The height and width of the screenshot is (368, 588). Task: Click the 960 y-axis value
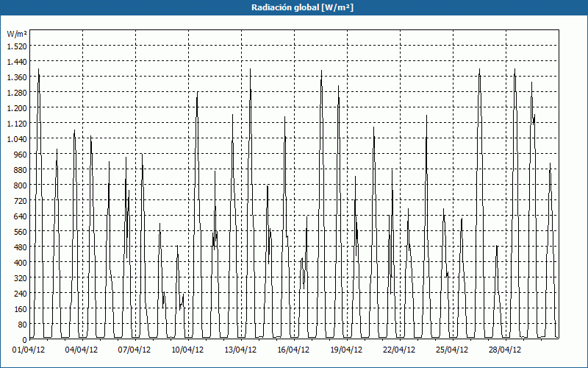21,155
